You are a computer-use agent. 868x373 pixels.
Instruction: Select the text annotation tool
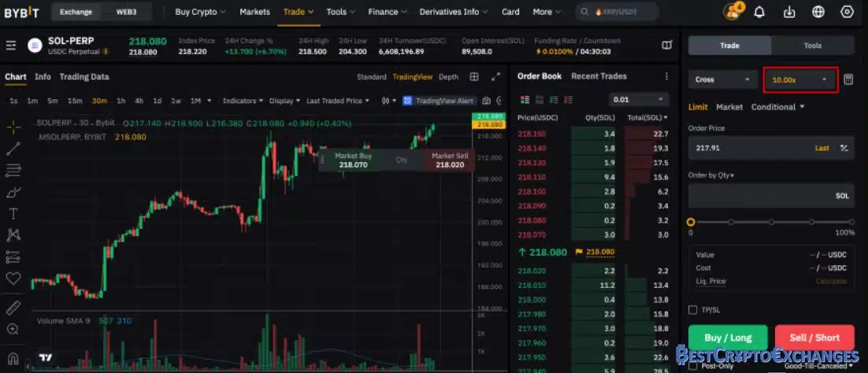point(13,213)
